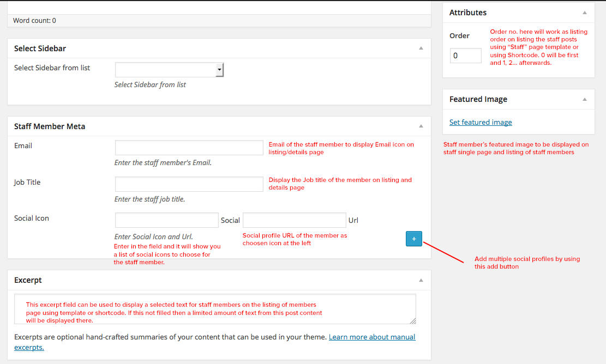
Task: Click the social profile Url input box
Action: (294, 220)
